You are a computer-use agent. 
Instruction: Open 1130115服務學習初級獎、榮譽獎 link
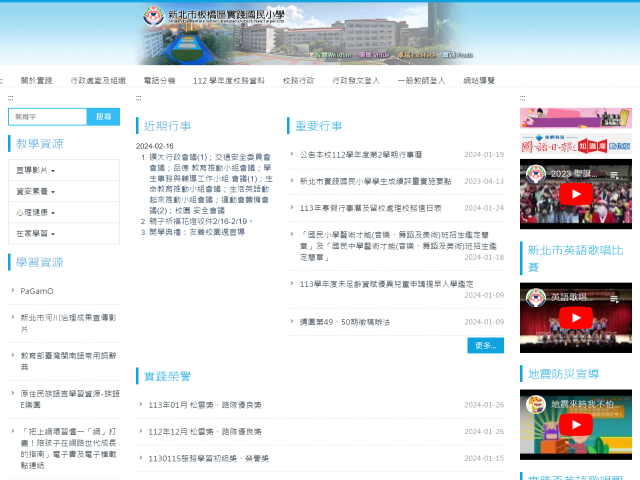(208, 458)
